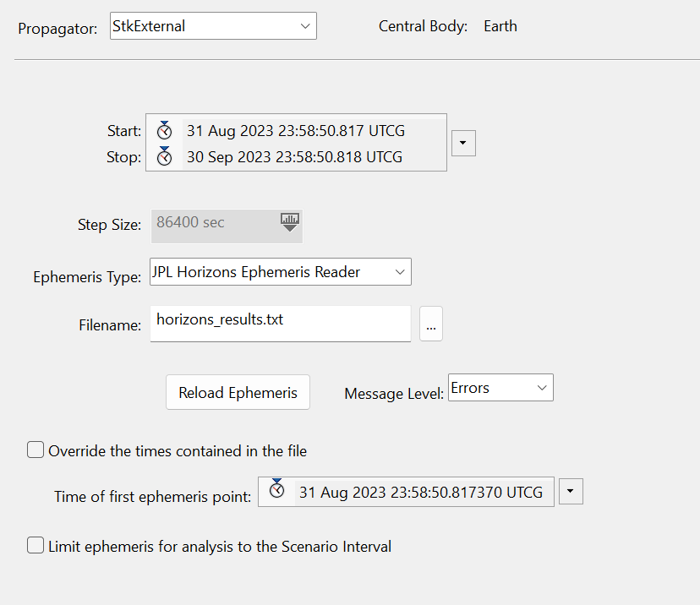The image size is (700, 605).
Task: Click the keypad icon inside the Step Size field
Action: [x=289, y=221]
